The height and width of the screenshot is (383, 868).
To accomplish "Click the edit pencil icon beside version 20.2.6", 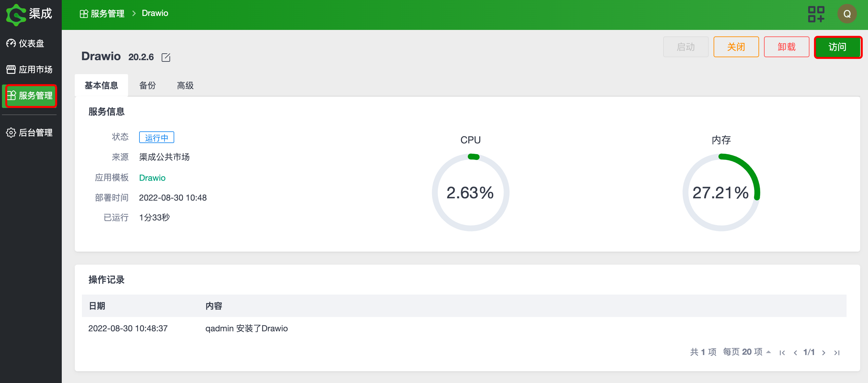I will coord(166,57).
